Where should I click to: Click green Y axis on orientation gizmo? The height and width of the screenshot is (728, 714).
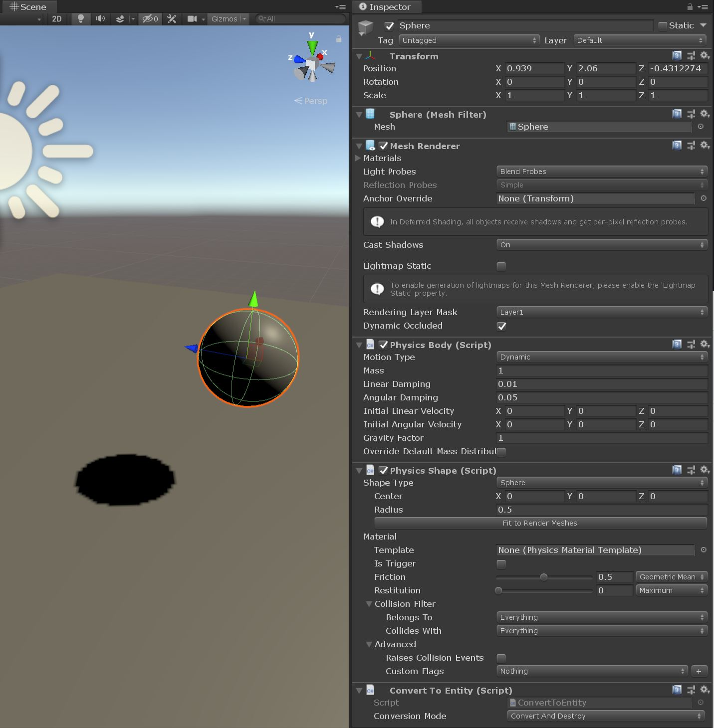pyautogui.click(x=312, y=46)
